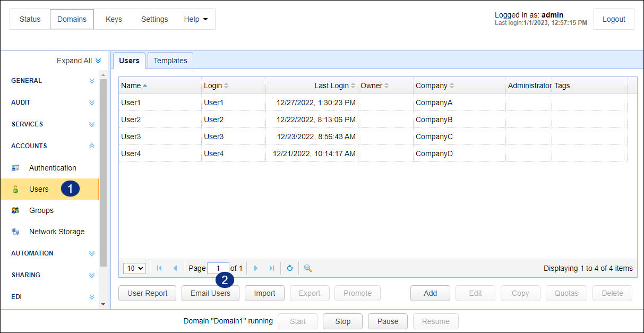The width and height of the screenshot is (644, 333).
Task: Collapse the ACCOUNTS section
Action: [92, 146]
